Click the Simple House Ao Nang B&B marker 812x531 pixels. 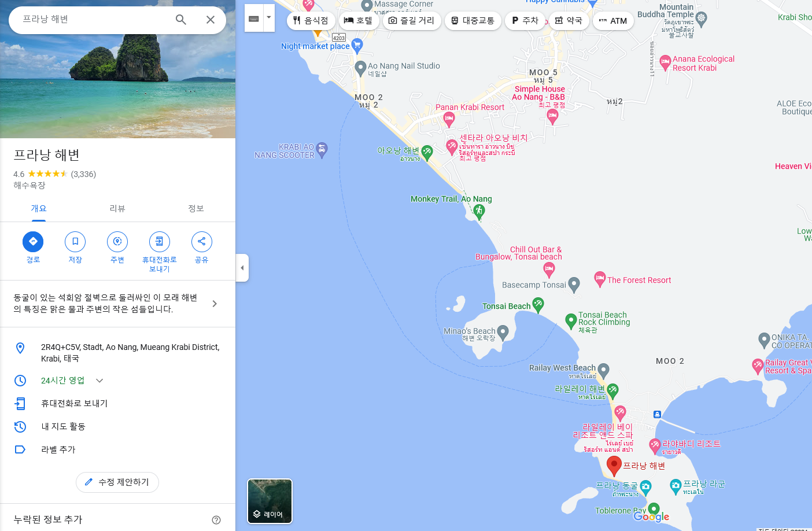click(552, 117)
